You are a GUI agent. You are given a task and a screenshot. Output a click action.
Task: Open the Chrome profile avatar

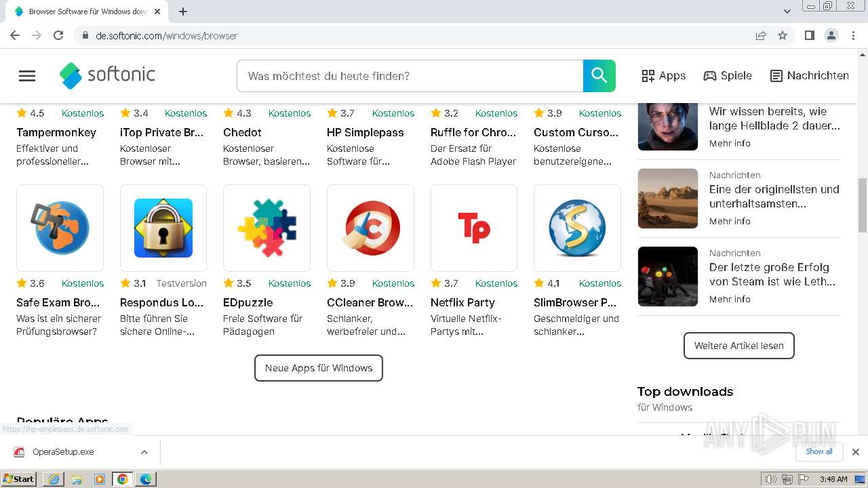click(831, 35)
